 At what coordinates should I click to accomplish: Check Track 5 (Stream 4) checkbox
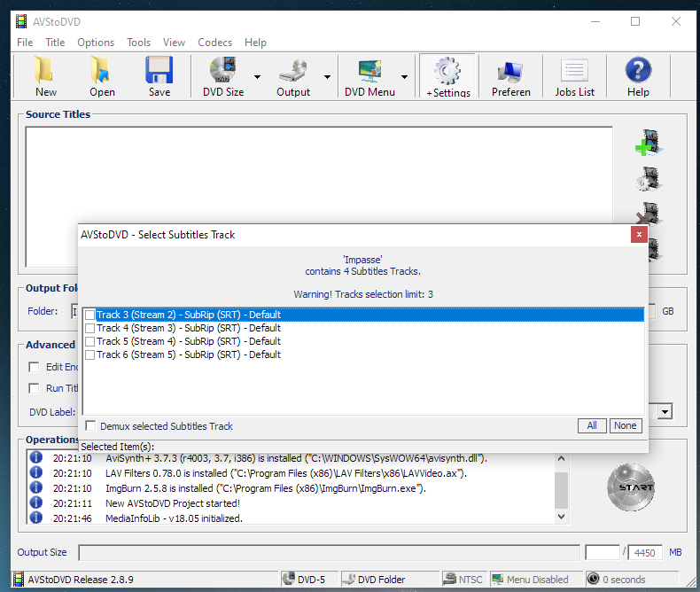[x=89, y=341]
